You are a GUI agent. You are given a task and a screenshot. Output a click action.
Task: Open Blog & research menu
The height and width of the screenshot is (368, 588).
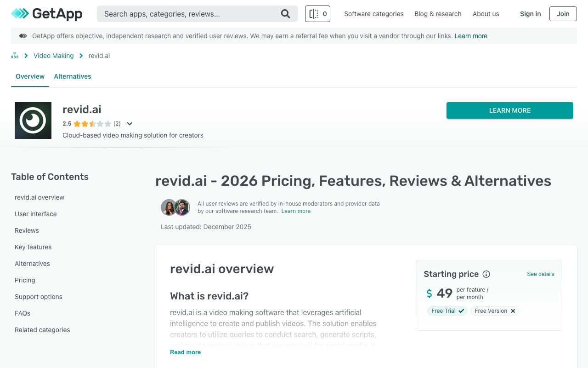click(438, 14)
